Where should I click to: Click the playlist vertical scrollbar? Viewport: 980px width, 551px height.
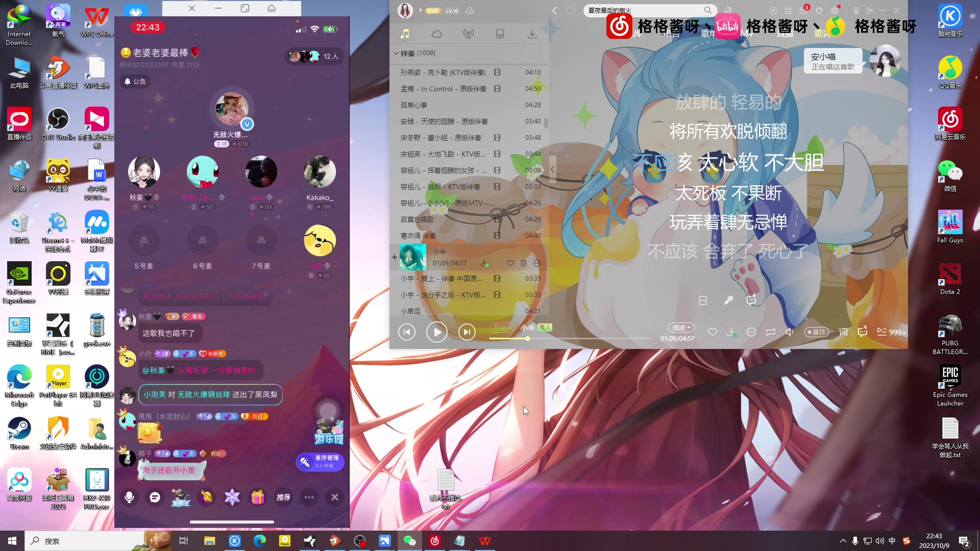click(546, 123)
